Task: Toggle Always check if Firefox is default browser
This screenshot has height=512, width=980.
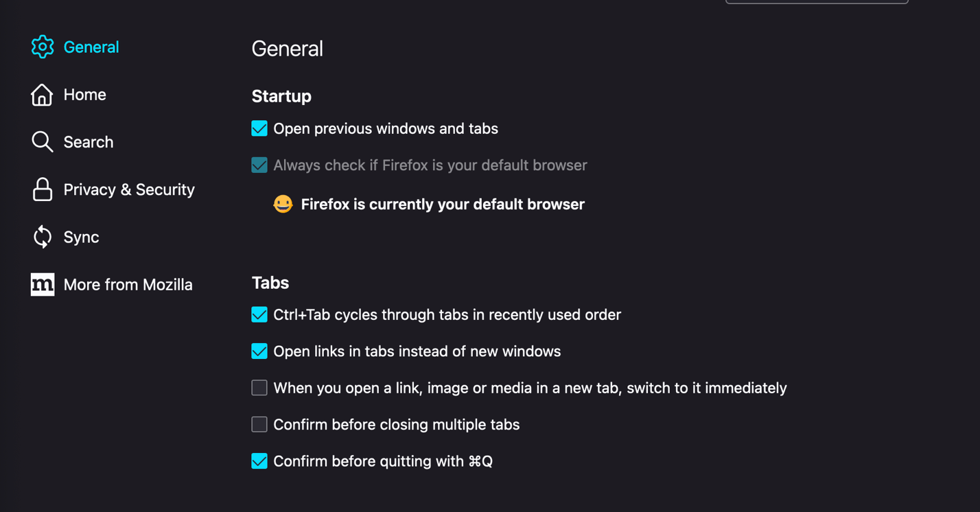Action: click(259, 165)
